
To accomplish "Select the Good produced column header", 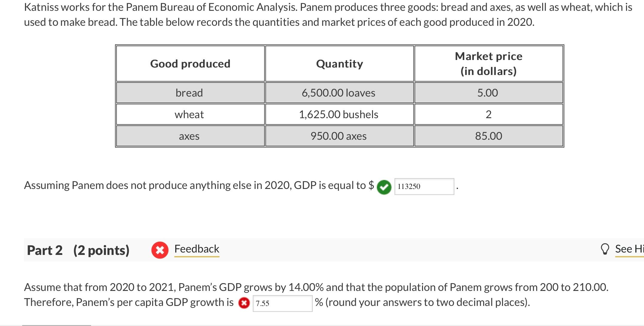I will tap(190, 64).
